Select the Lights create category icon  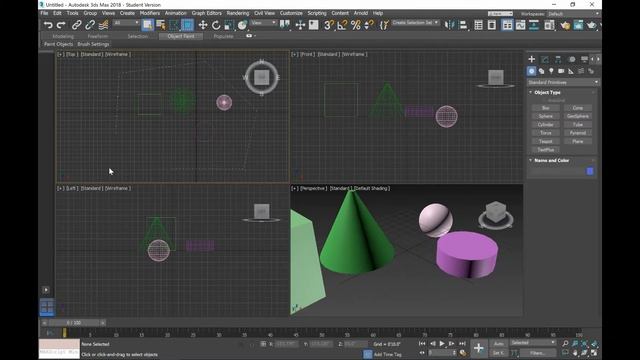point(551,71)
